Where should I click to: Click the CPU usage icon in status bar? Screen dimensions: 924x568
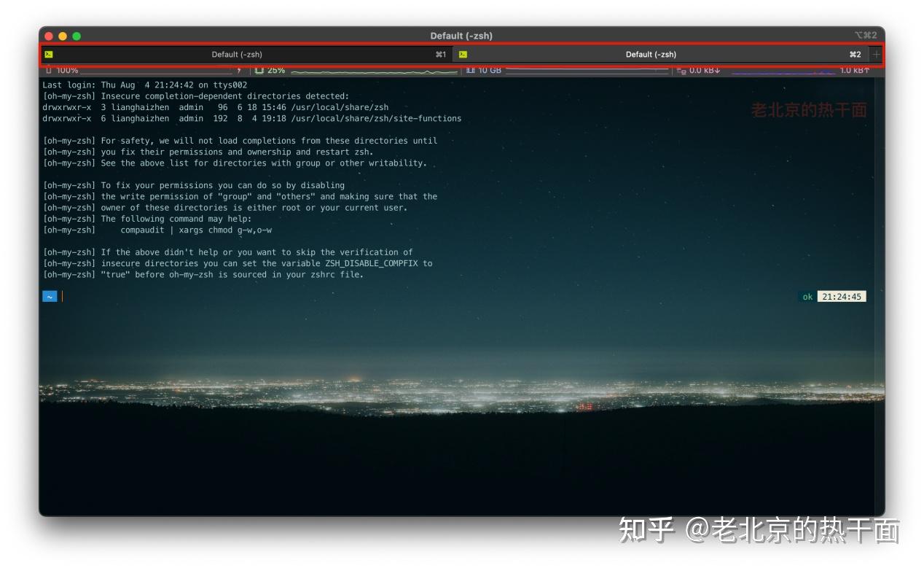(x=257, y=71)
